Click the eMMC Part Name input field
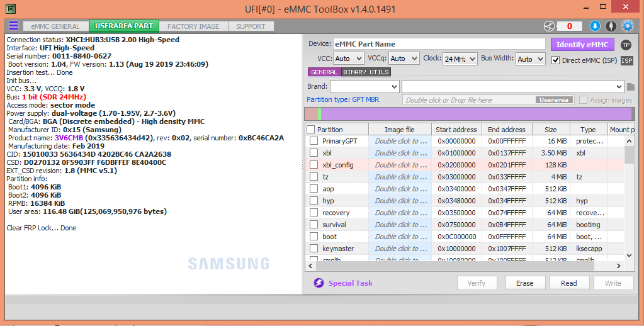 (439, 44)
